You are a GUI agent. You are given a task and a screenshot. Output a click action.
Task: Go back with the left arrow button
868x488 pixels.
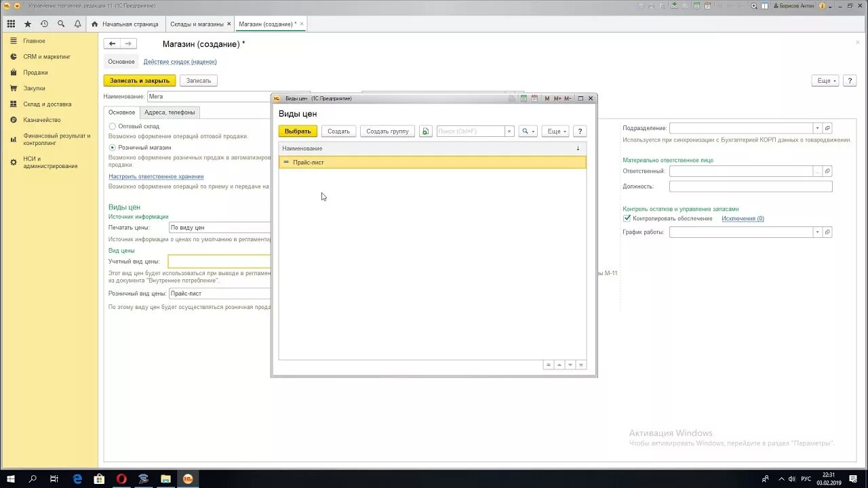(112, 43)
